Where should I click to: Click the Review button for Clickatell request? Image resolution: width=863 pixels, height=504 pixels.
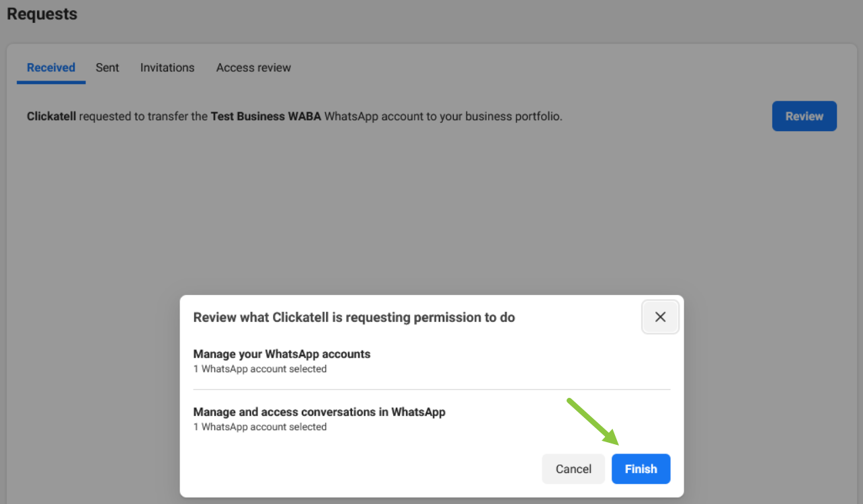pyautogui.click(x=804, y=116)
